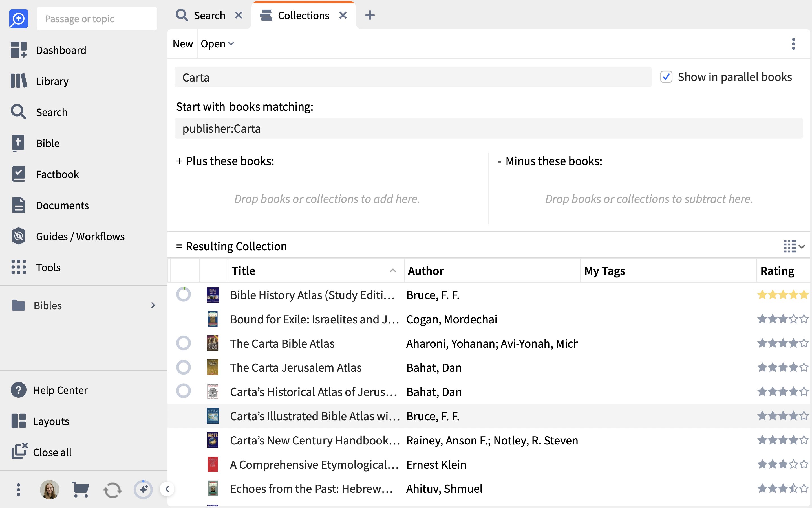Screen dimensions: 812x508
Task: Expand the Bibles folder chevron
Action: point(153,305)
